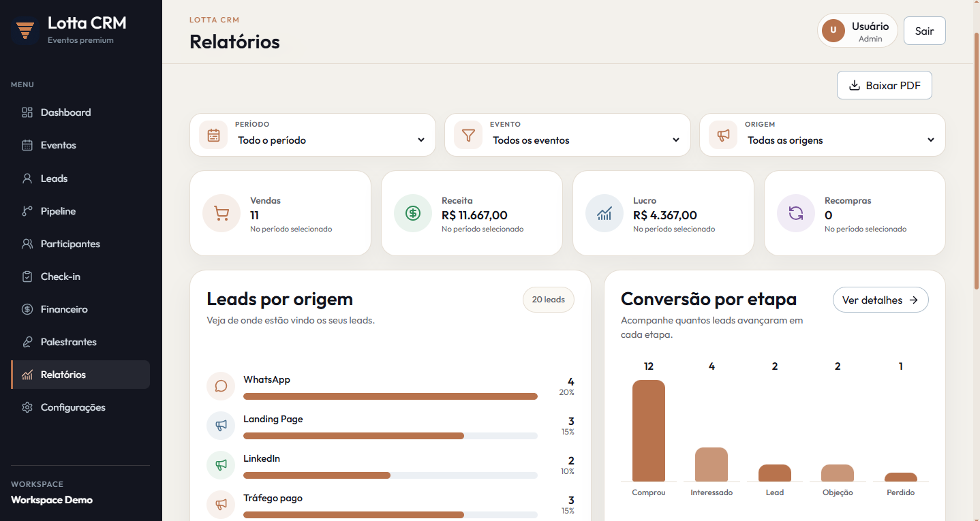Click the Lotta CRM funnel logo
This screenshot has height=521, width=980.
tap(25, 31)
